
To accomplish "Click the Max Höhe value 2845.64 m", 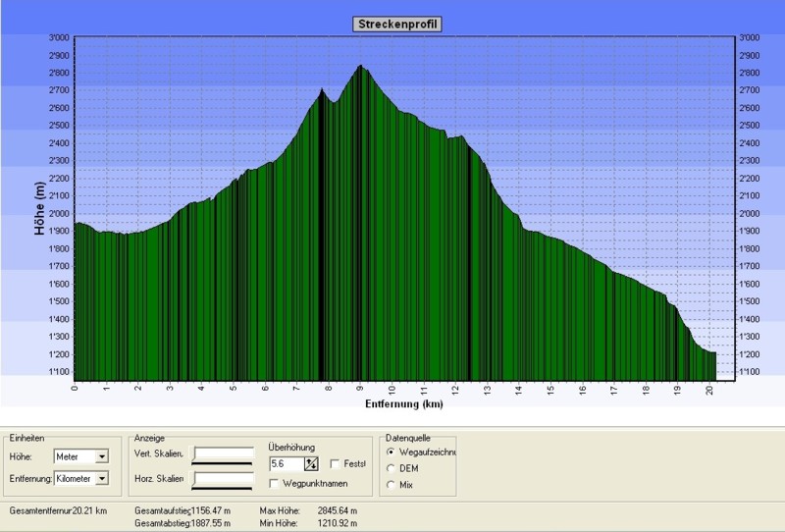I will pos(338,511).
